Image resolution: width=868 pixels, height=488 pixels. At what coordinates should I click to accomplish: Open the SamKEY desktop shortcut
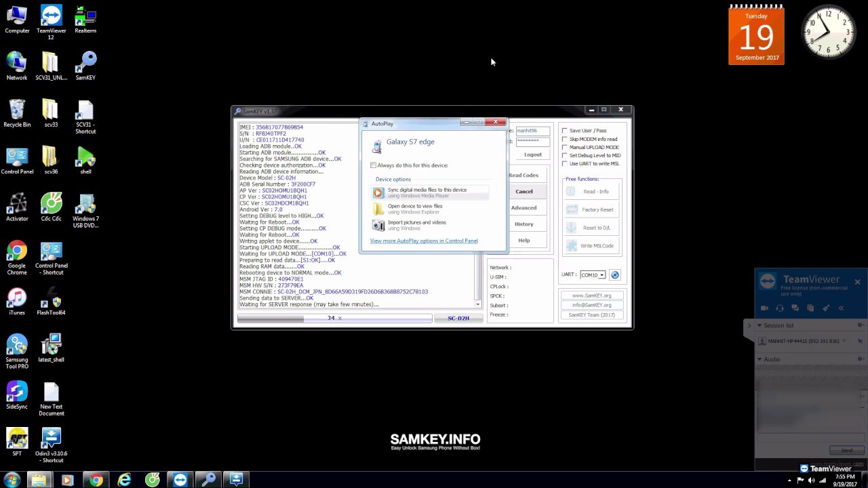click(x=85, y=66)
